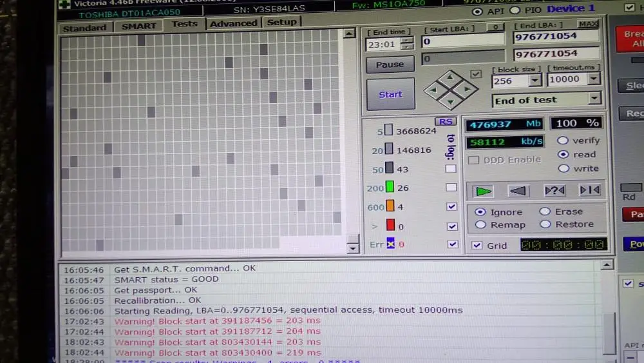The width and height of the screenshot is (644, 363).
Task: Toggle the log checkbox for 200 ms blocks
Action: pos(451,188)
